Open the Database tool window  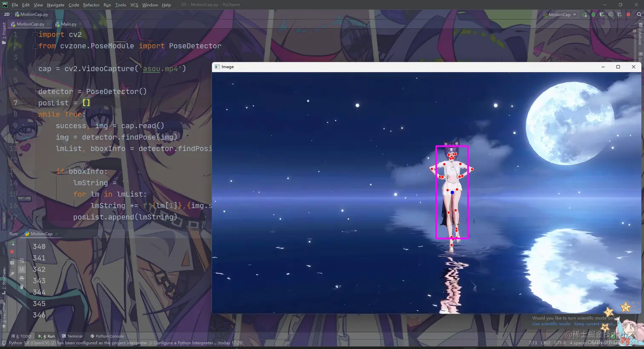pos(640,35)
